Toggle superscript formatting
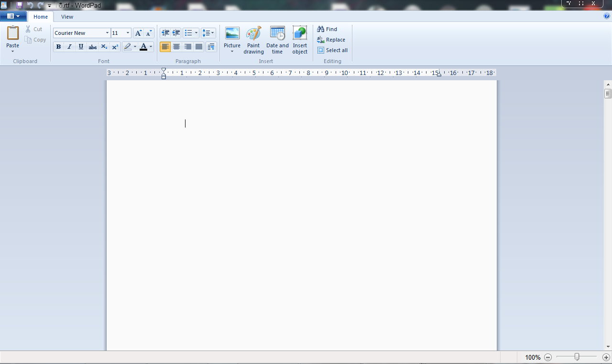612x364 pixels. 115,47
